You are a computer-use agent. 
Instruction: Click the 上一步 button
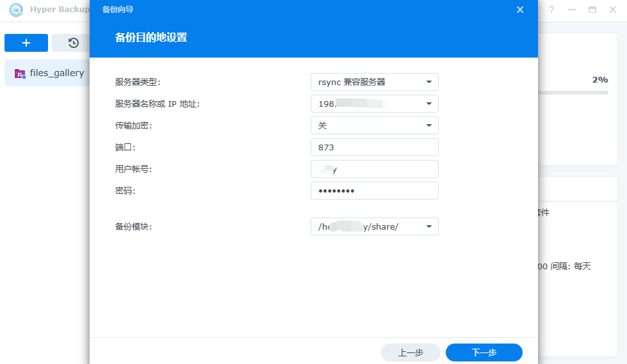[411, 352]
